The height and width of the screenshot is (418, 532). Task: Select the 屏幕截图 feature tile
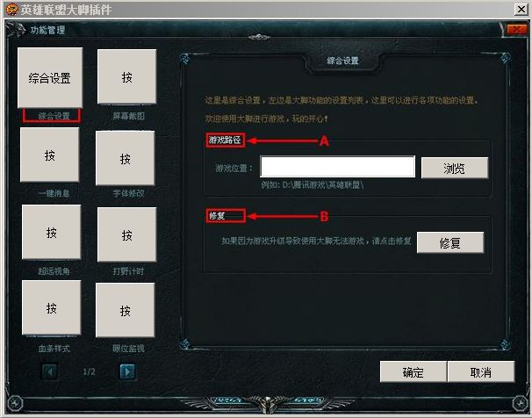(x=127, y=76)
